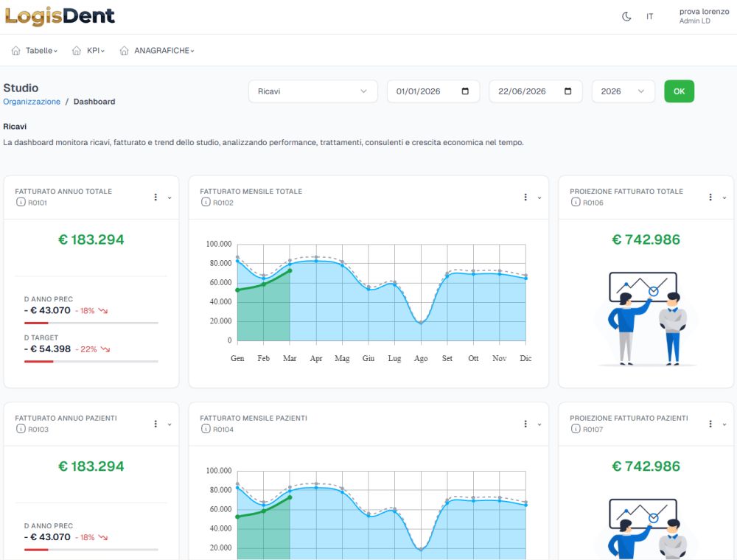Open three-dot menu on Proiezione Fatturato Pazienti
Screen dimensions: 737x560
pyautogui.click(x=710, y=424)
